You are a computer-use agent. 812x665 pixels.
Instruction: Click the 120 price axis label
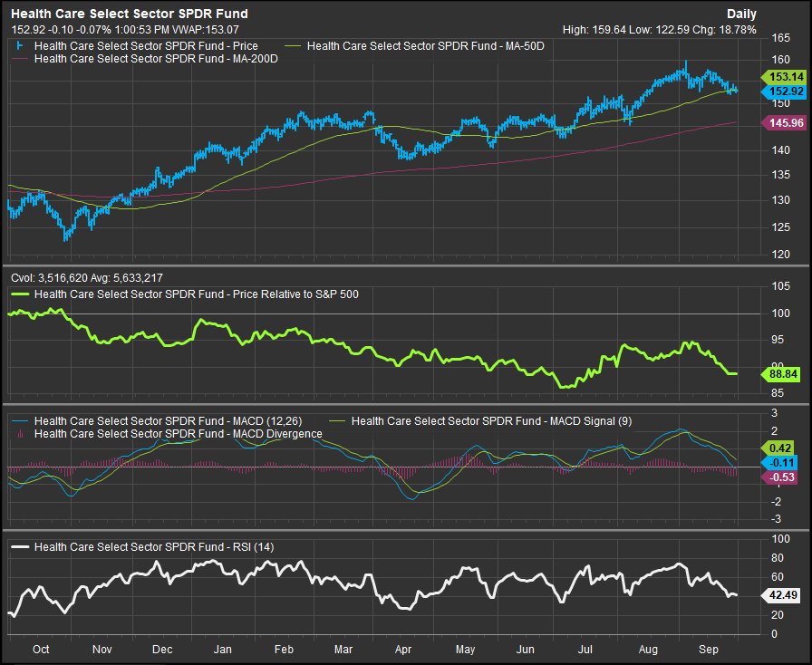[781, 255]
